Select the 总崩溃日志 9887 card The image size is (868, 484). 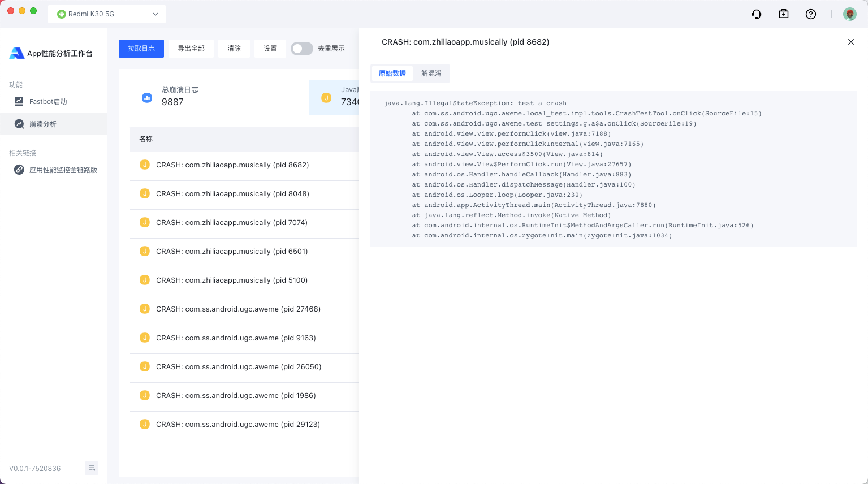click(x=219, y=98)
